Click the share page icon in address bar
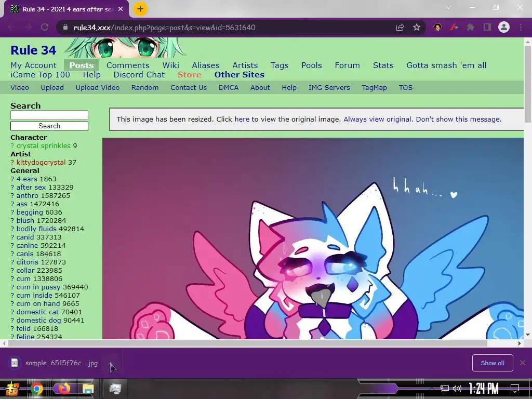 pyautogui.click(x=400, y=28)
